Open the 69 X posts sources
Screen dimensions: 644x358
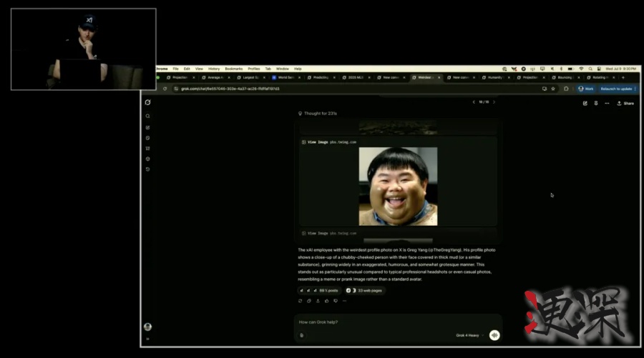[319, 290]
